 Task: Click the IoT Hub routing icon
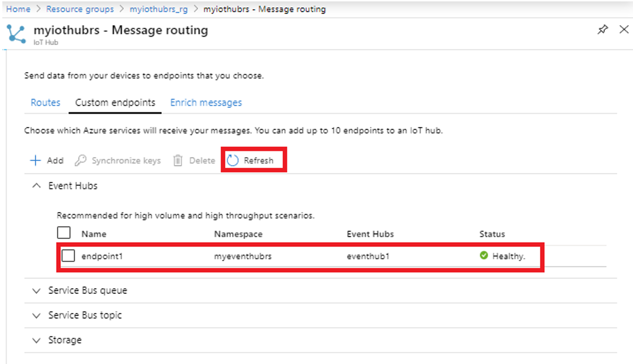click(17, 34)
